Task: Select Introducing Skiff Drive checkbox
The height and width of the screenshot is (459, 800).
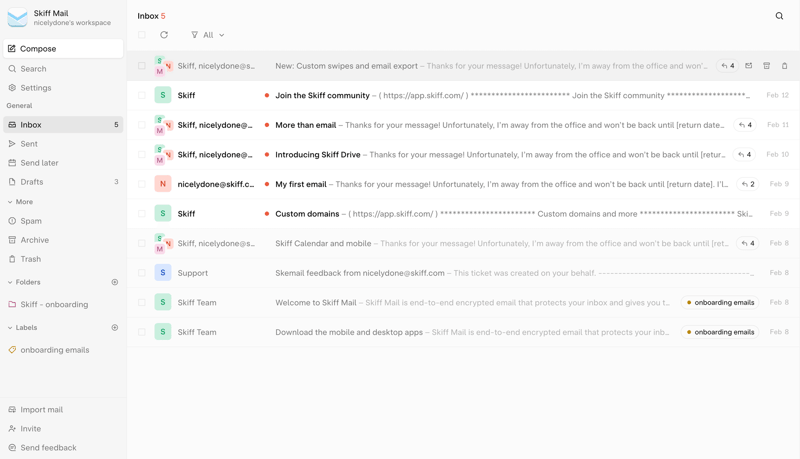Action: pos(142,155)
